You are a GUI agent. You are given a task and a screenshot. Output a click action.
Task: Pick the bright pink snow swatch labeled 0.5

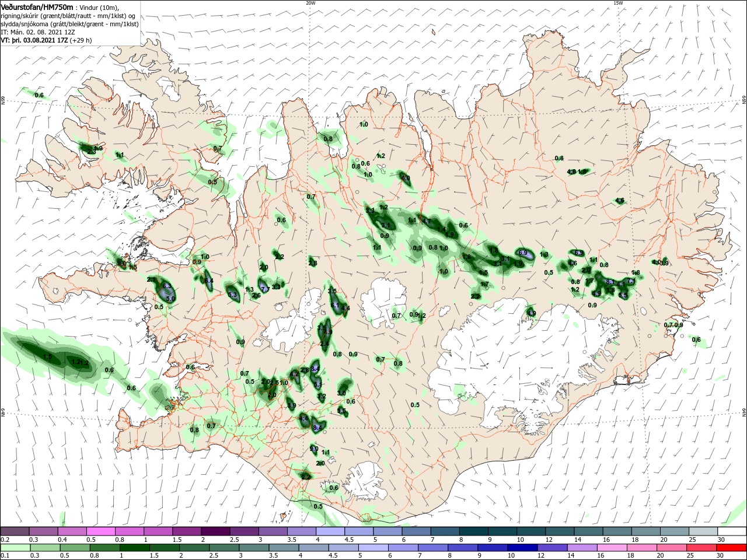102,531
